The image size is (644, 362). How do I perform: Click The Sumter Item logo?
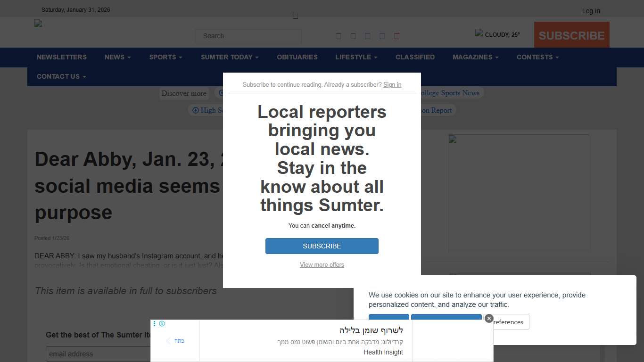click(38, 23)
